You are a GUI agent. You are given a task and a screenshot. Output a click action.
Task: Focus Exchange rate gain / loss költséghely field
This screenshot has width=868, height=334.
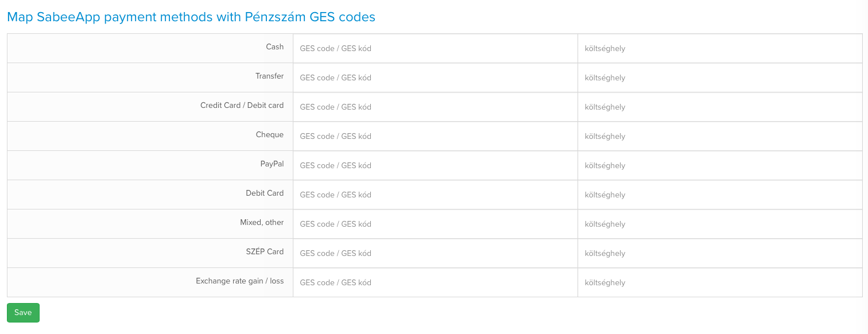(720, 283)
